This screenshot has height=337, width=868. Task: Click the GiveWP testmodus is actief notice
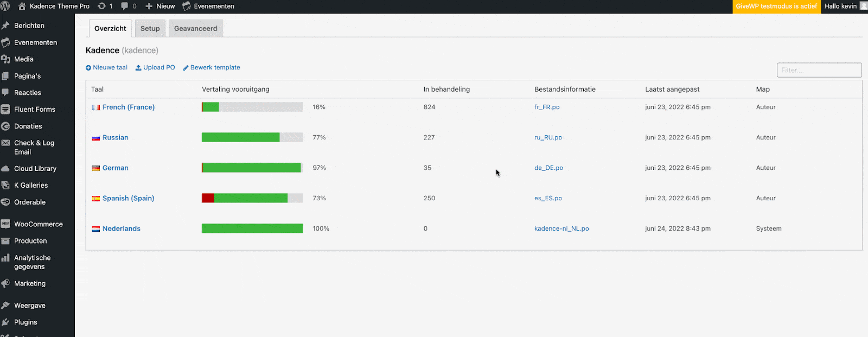[776, 7]
